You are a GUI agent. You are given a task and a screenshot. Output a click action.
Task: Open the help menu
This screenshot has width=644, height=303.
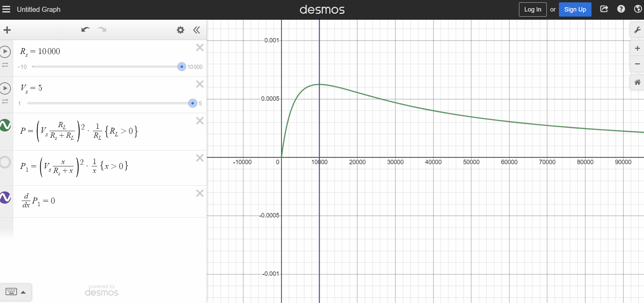coord(621,9)
